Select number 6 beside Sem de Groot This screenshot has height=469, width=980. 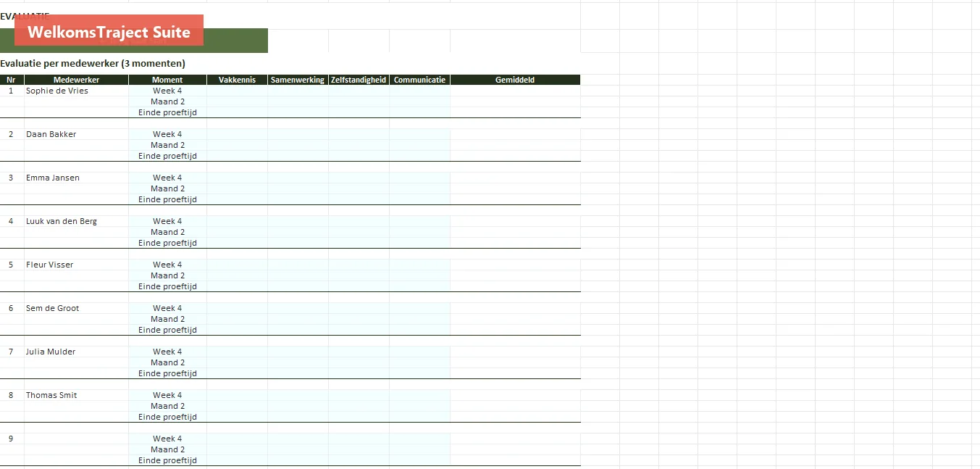coord(11,308)
